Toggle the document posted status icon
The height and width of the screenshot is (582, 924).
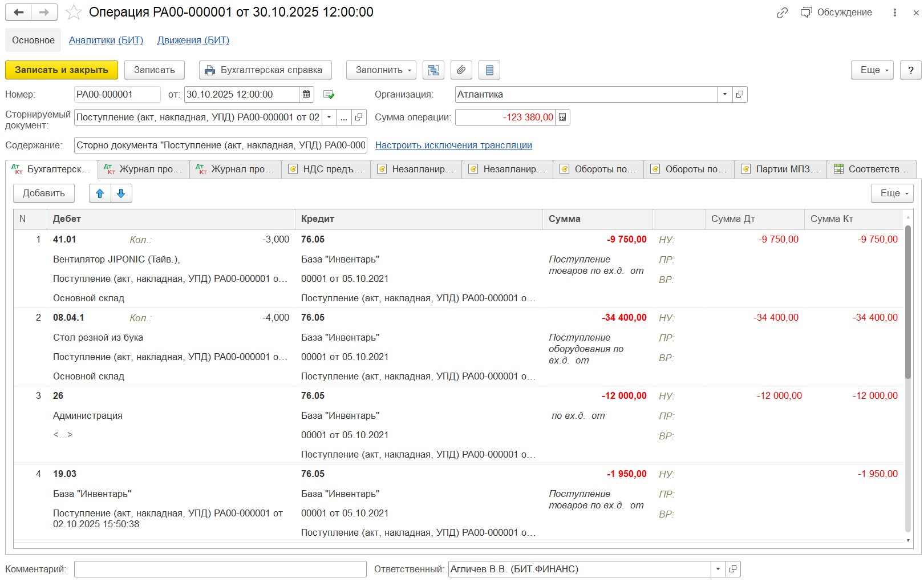[329, 95]
